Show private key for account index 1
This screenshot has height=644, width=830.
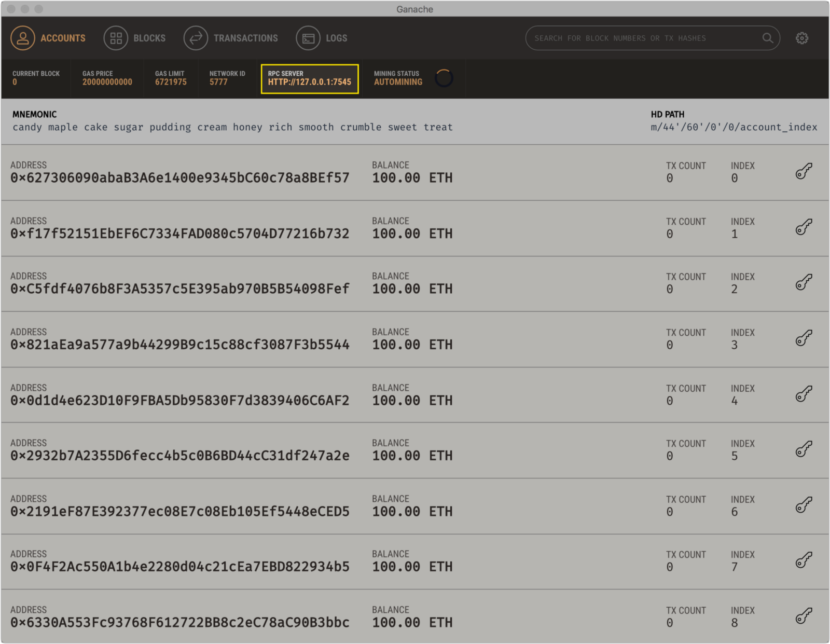tap(804, 227)
